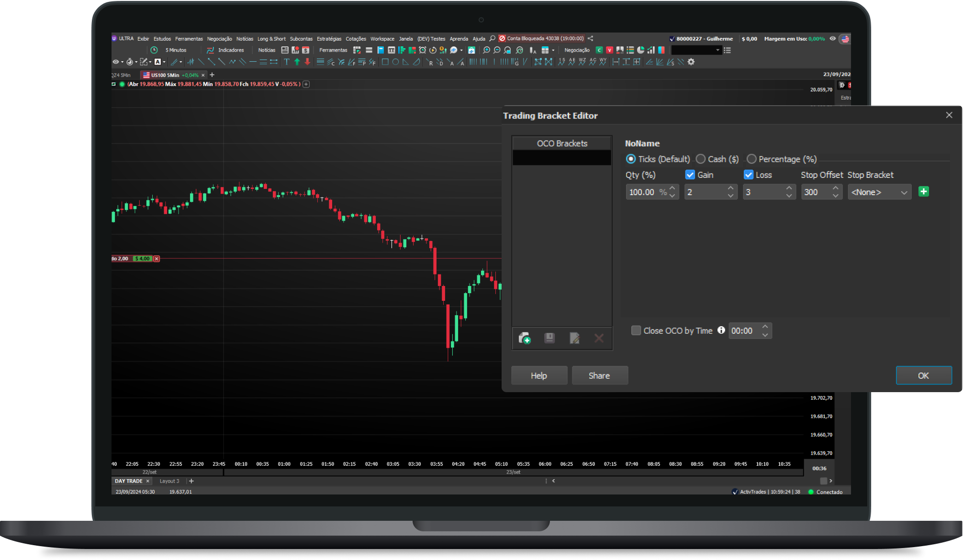Select the Text annotation tool
Screen dimensions: 963x560
pos(286,62)
